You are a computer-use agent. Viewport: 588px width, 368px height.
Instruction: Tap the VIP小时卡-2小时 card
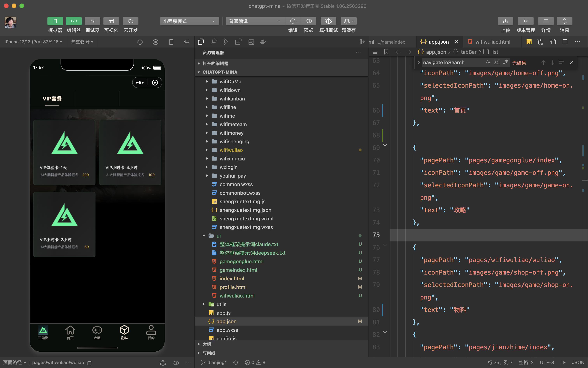click(64, 224)
